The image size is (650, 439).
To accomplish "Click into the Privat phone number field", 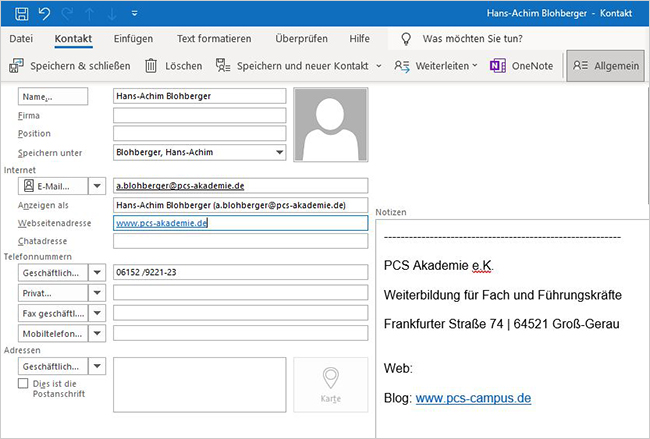I will tap(240, 292).
